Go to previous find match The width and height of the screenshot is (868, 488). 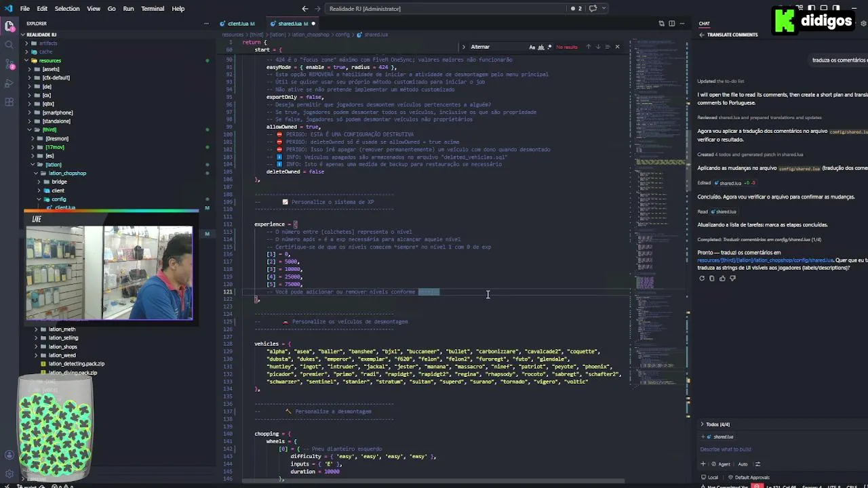pos(588,47)
